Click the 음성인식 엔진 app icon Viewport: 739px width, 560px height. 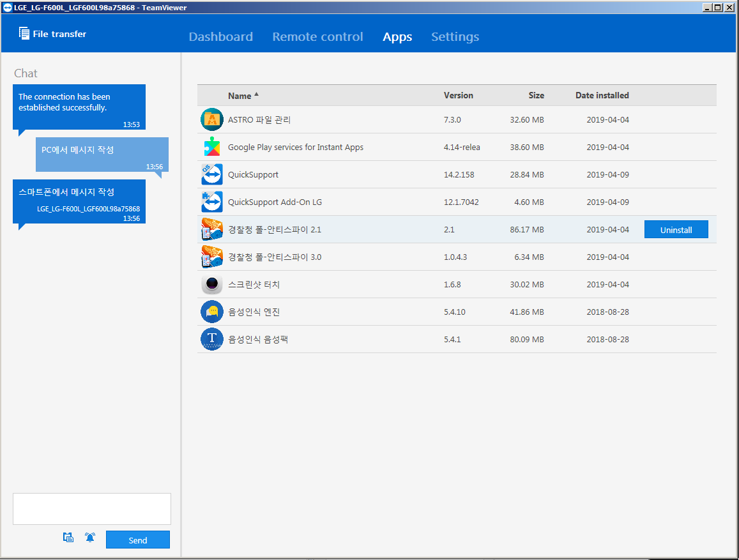pos(211,312)
